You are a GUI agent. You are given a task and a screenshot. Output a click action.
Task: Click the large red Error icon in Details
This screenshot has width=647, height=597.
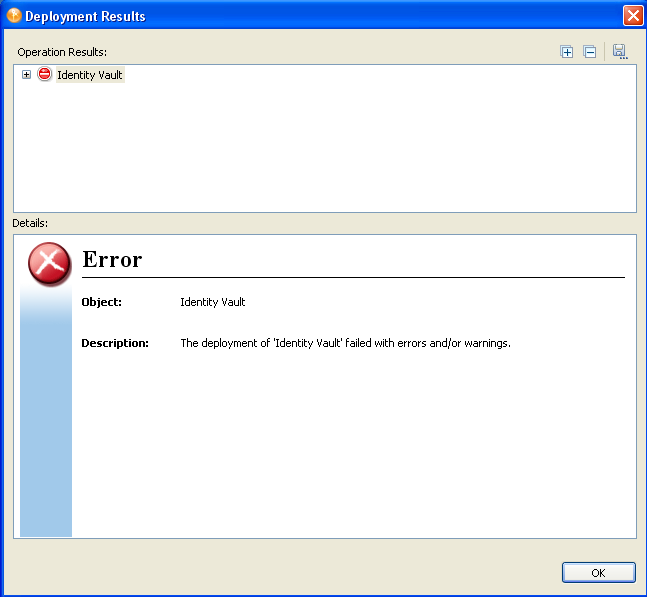pos(50,264)
